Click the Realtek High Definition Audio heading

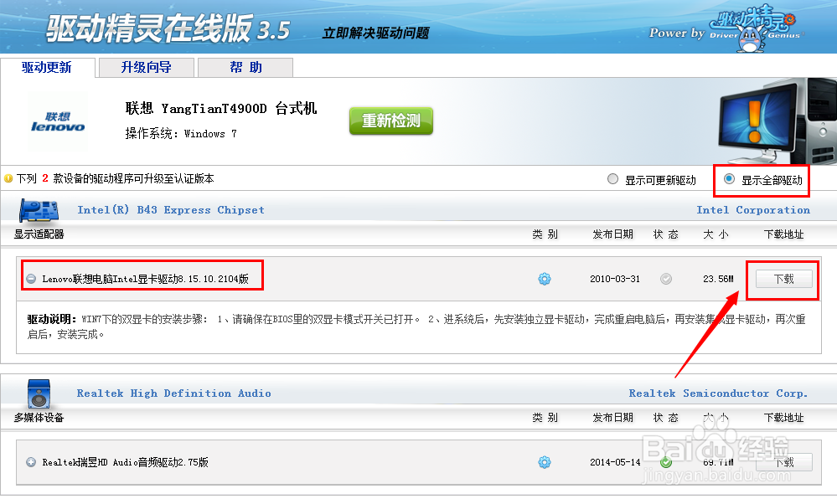[x=174, y=393]
